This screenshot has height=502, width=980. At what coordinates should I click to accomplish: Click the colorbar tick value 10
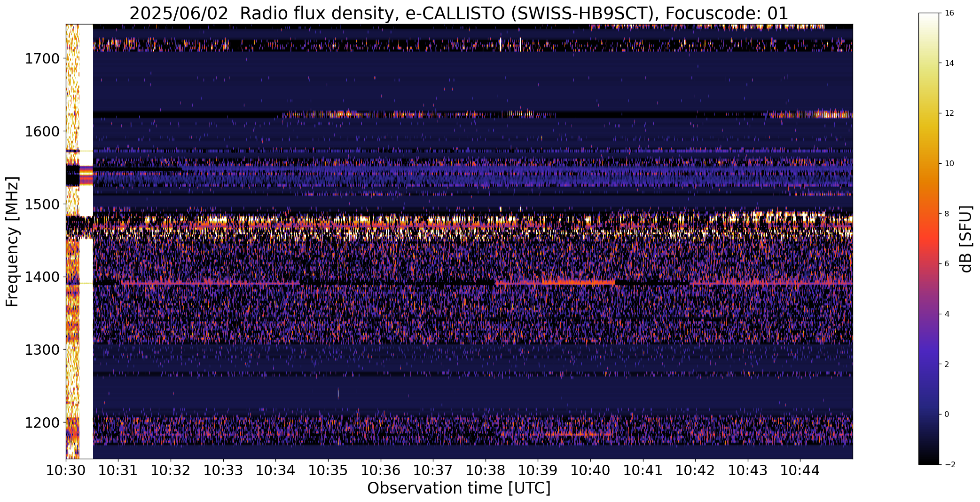point(949,164)
